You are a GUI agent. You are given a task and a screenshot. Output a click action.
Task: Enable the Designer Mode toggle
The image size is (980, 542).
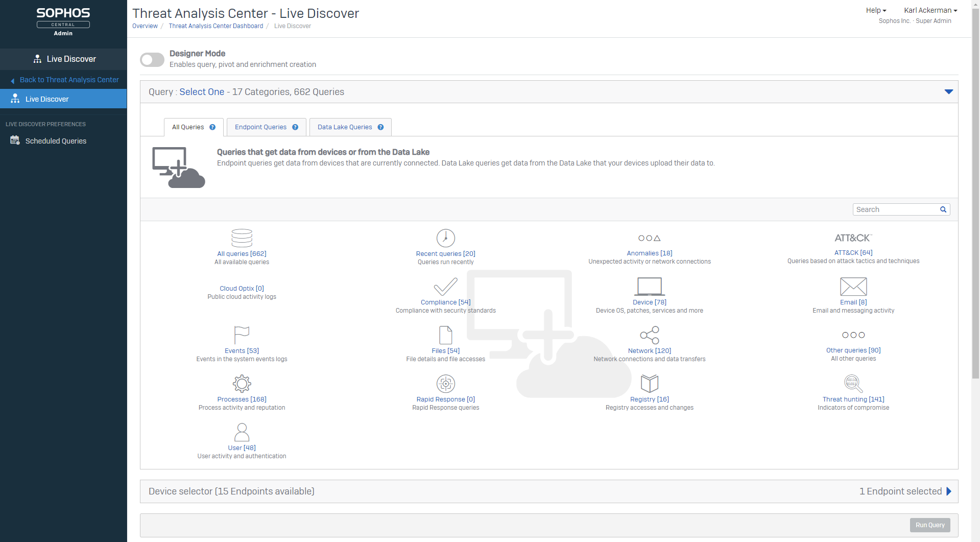152,60
